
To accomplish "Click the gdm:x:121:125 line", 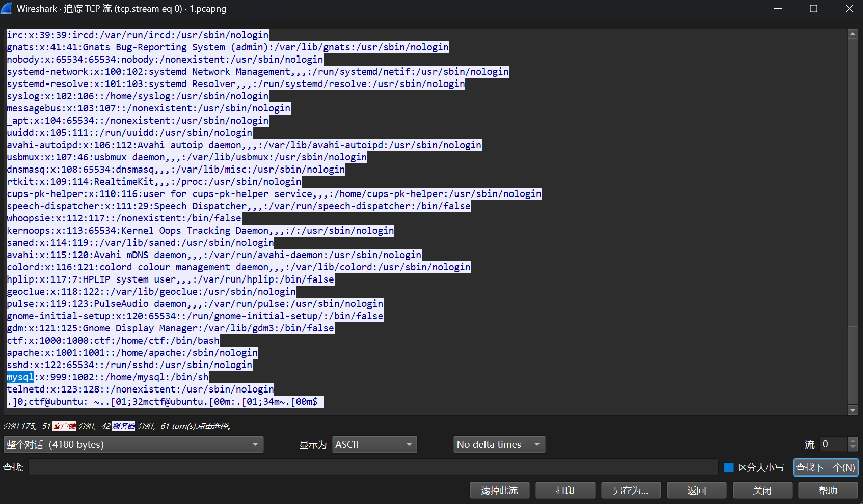I will pos(171,328).
